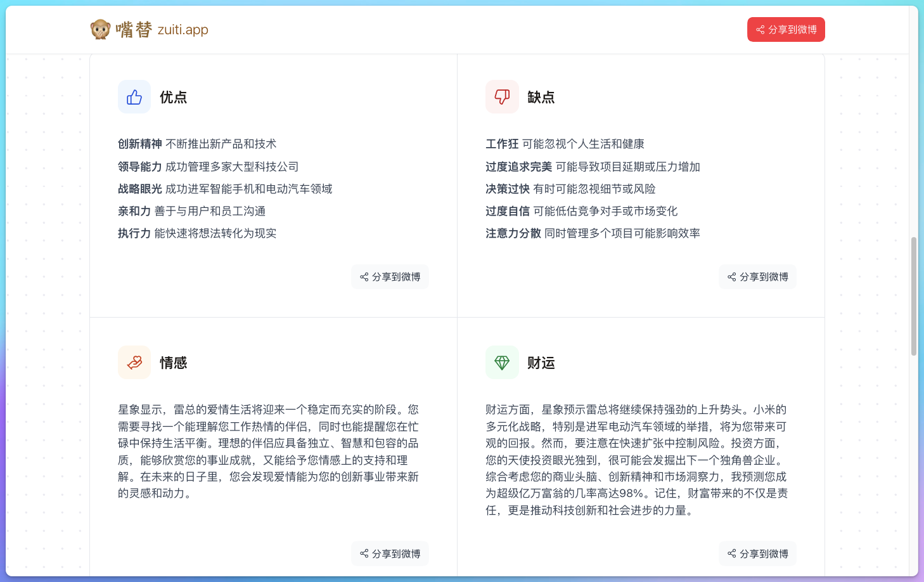Click the share icon in the 优点 card's share button

coord(364,276)
